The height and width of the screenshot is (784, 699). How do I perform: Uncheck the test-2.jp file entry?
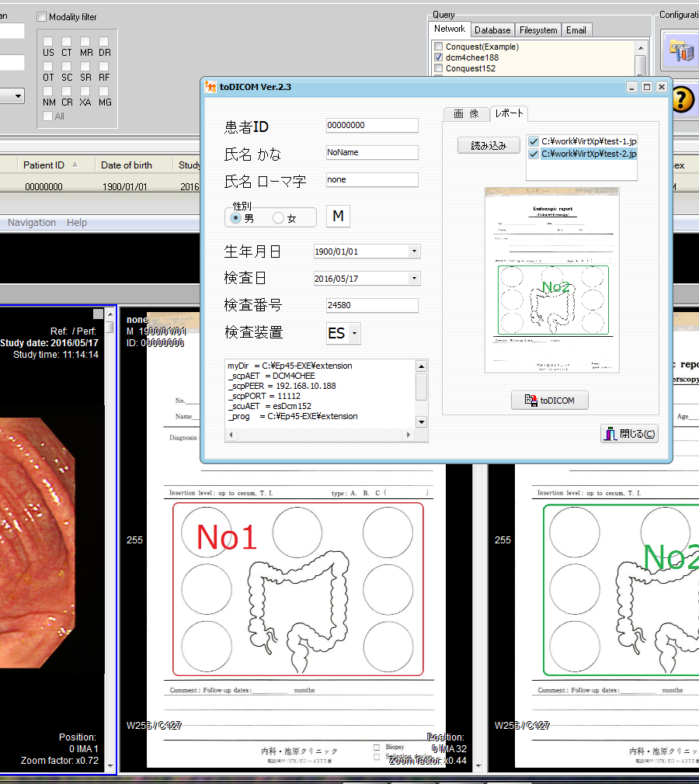coord(534,154)
